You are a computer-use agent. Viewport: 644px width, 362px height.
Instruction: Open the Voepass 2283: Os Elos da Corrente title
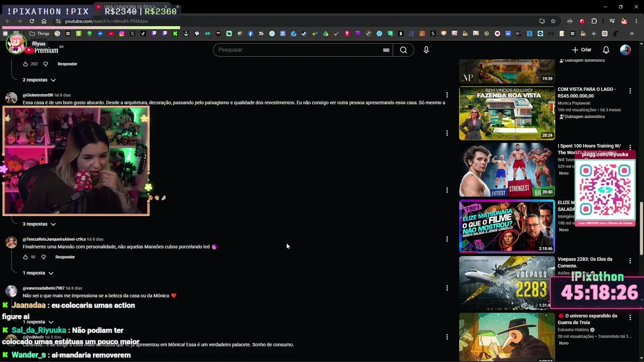(x=585, y=262)
